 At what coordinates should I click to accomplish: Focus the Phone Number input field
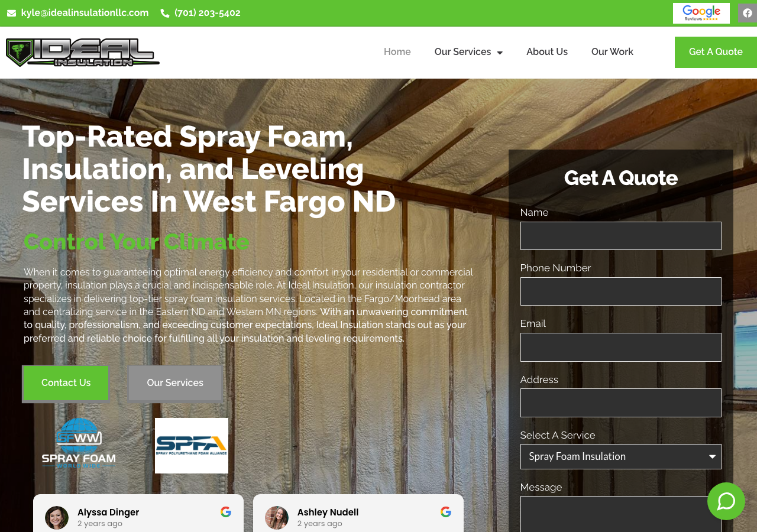click(x=620, y=291)
